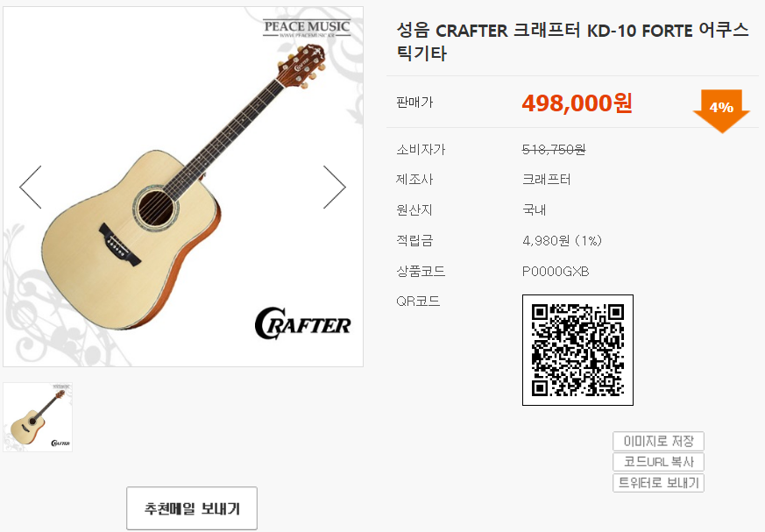The image size is (765, 532).
Task: Show the next product image with right arrow
Action: tap(335, 187)
